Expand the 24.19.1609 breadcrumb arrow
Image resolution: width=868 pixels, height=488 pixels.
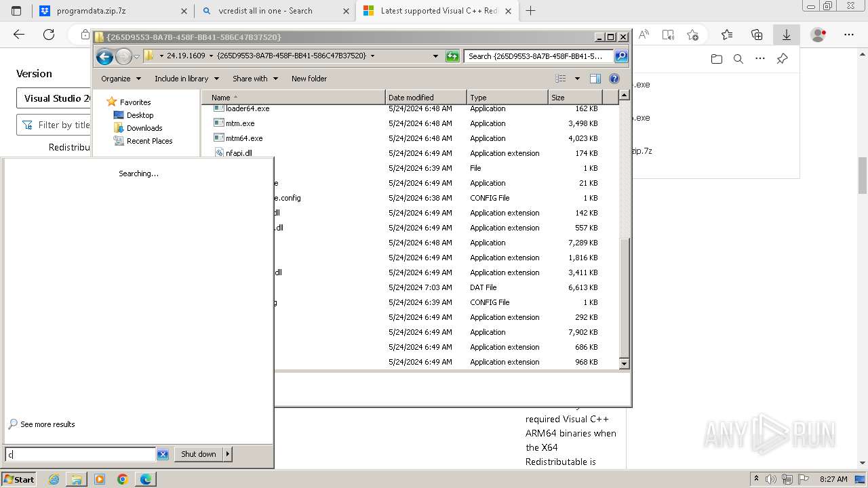pos(211,56)
